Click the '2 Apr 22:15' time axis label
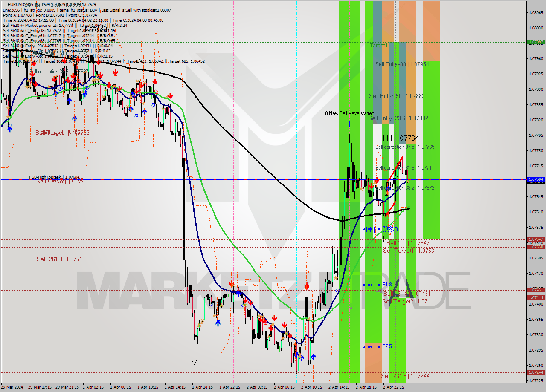This screenshot has height=392, width=546. point(394,387)
